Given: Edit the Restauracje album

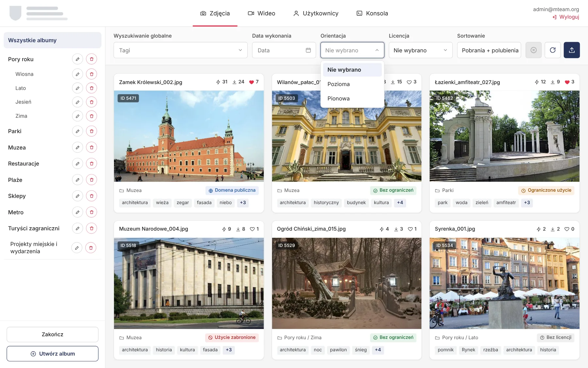Looking at the screenshot, I should click(77, 164).
